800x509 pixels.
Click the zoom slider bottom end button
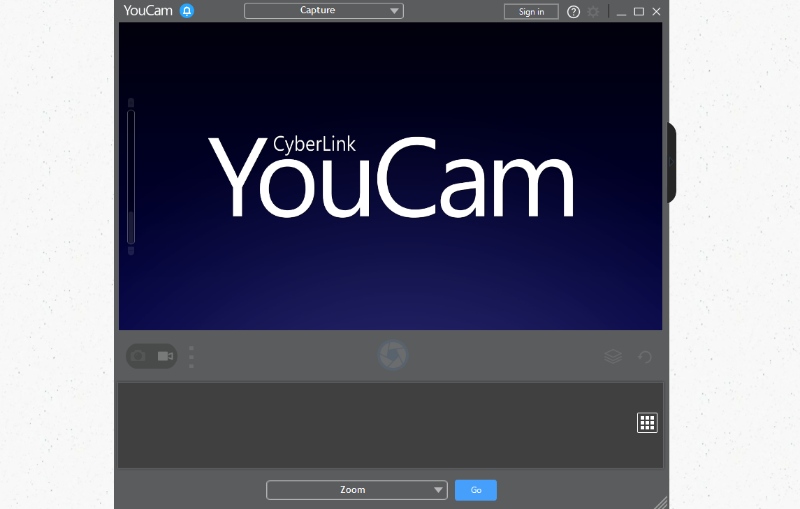tap(131, 250)
